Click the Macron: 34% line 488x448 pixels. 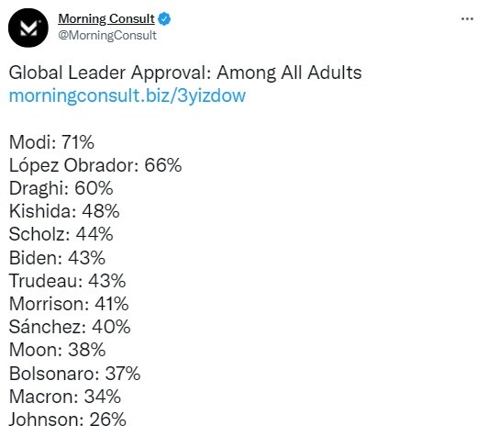point(65,397)
